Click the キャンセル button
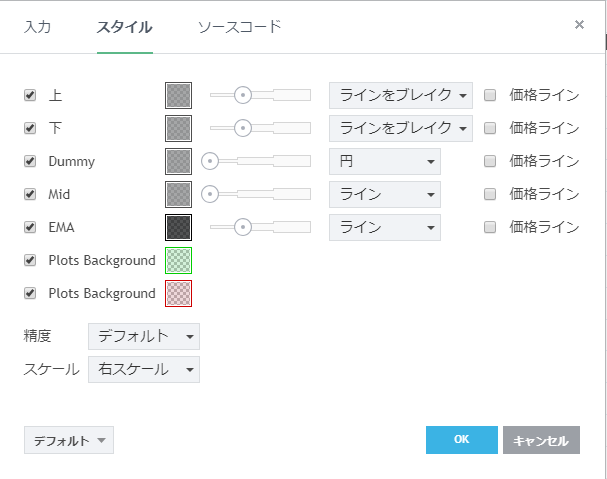This screenshot has height=479, width=607. click(541, 440)
